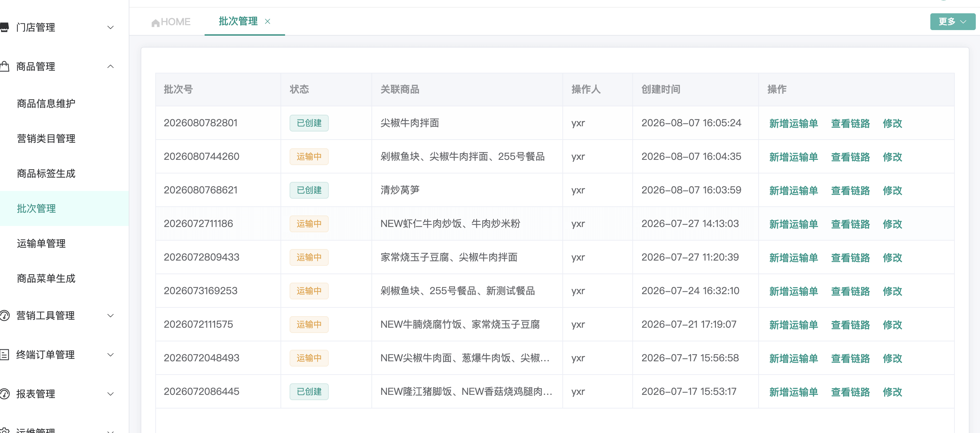Click batch number 2026080782801

coord(200,123)
